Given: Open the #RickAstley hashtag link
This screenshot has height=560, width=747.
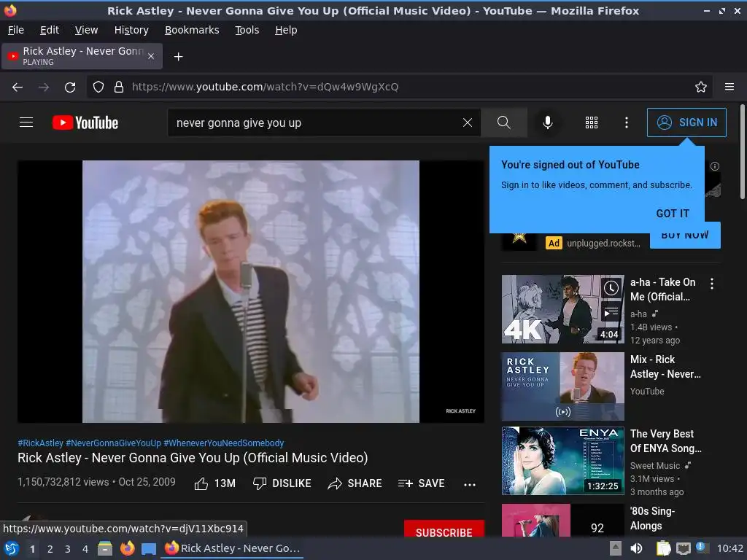Looking at the screenshot, I should pyautogui.click(x=41, y=443).
